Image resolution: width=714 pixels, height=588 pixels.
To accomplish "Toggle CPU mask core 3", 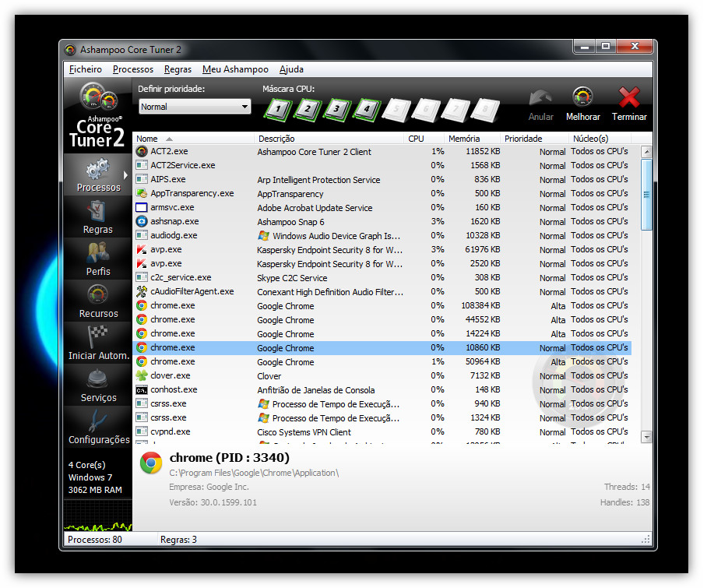I will [337, 110].
